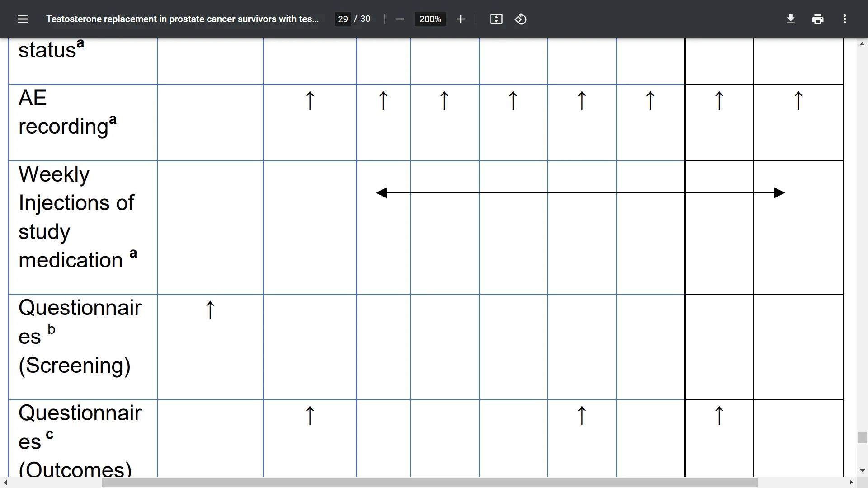Click the scroll down arrow
This screenshot has height=488, width=868.
pyautogui.click(x=862, y=471)
